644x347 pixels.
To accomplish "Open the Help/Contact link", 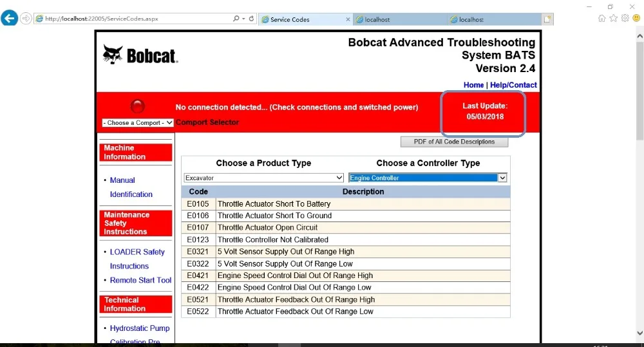I will 513,85.
